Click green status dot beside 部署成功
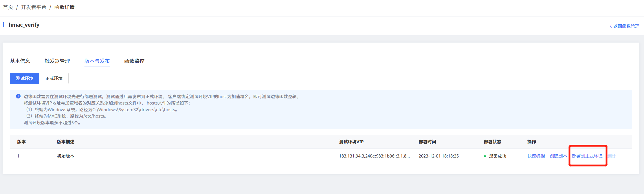 pos(485,156)
